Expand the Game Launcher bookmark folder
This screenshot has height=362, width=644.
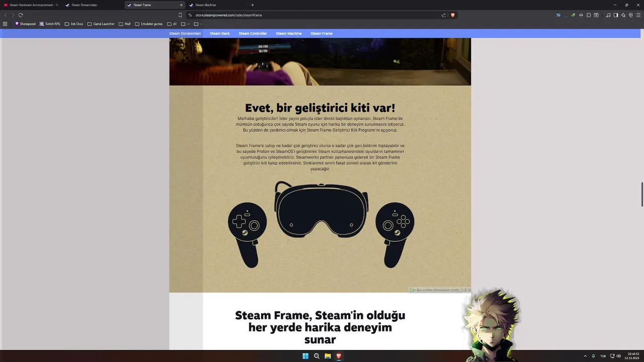point(101,24)
